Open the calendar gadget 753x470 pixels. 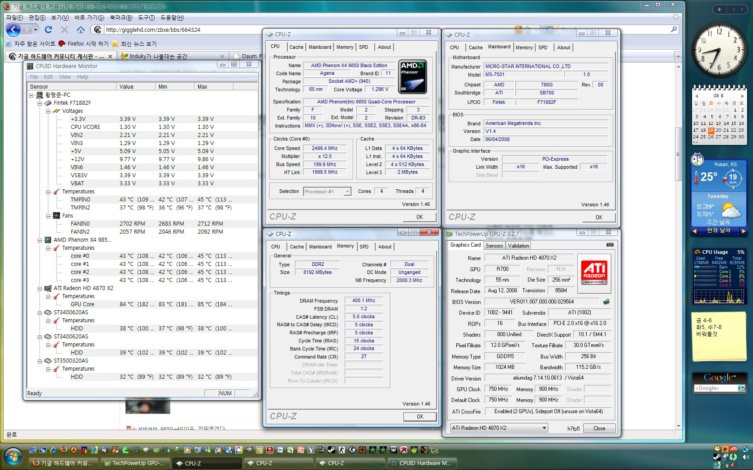coord(718,115)
